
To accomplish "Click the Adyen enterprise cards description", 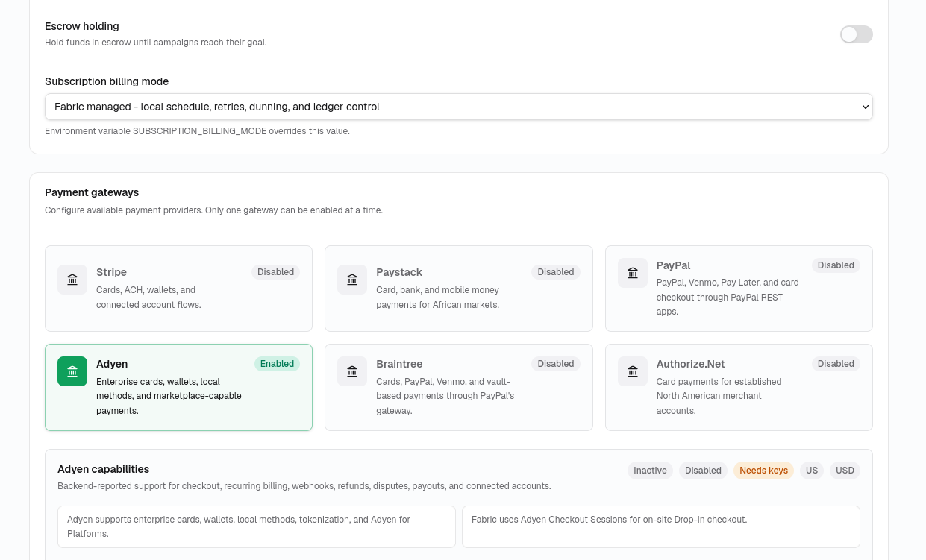I will point(169,396).
